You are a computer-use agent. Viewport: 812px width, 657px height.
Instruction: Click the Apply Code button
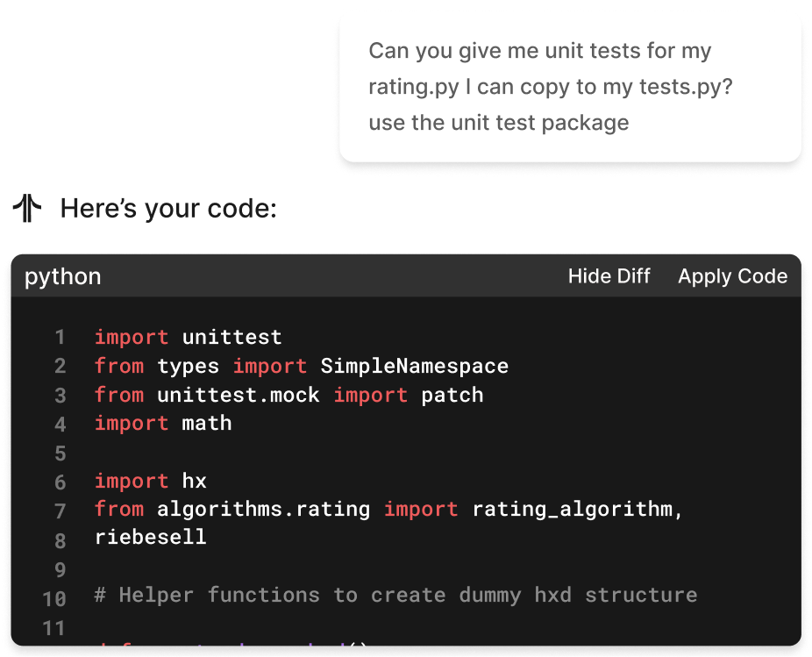coord(733,276)
